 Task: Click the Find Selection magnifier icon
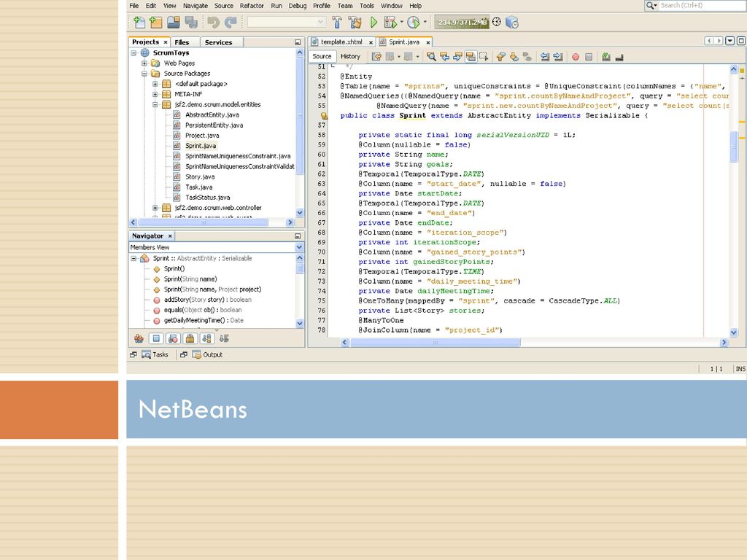(432, 57)
